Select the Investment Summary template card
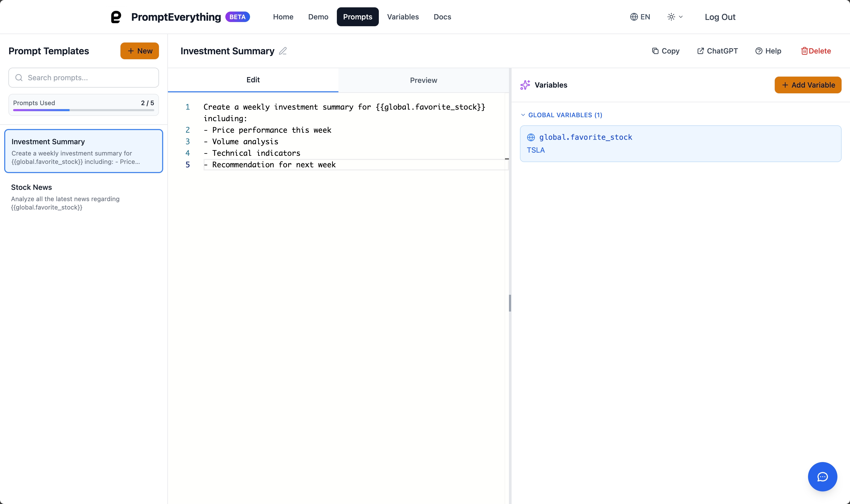The height and width of the screenshot is (504, 850). 84,151
